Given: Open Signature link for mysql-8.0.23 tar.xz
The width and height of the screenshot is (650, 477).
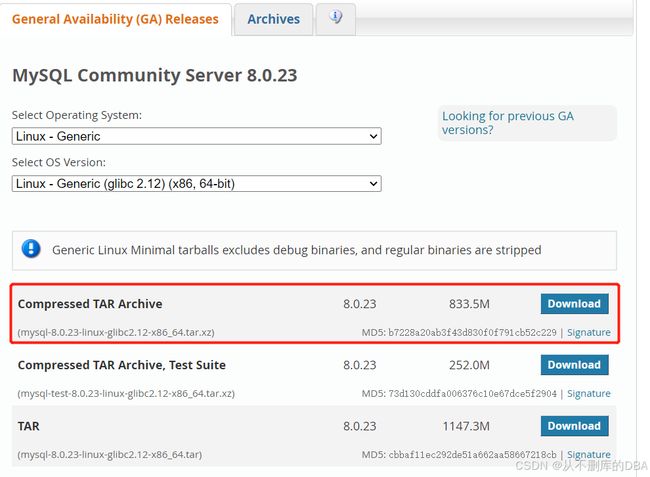Looking at the screenshot, I should 589,332.
